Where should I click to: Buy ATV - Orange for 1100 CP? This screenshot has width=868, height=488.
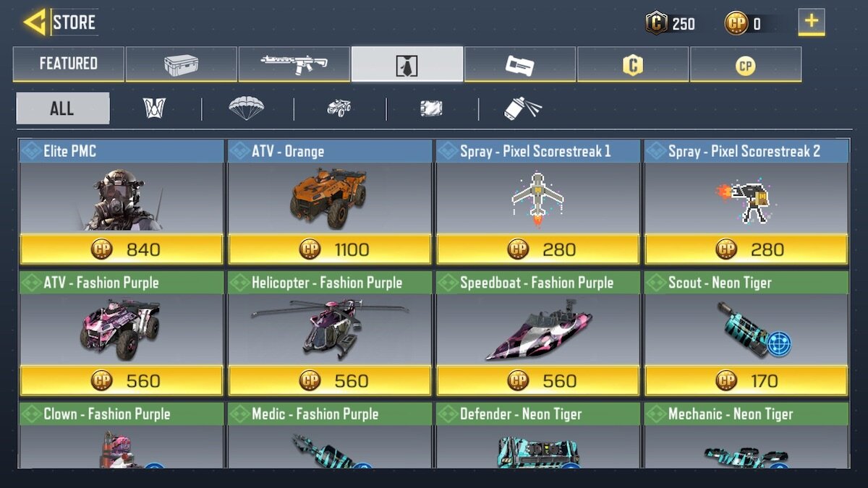click(330, 249)
